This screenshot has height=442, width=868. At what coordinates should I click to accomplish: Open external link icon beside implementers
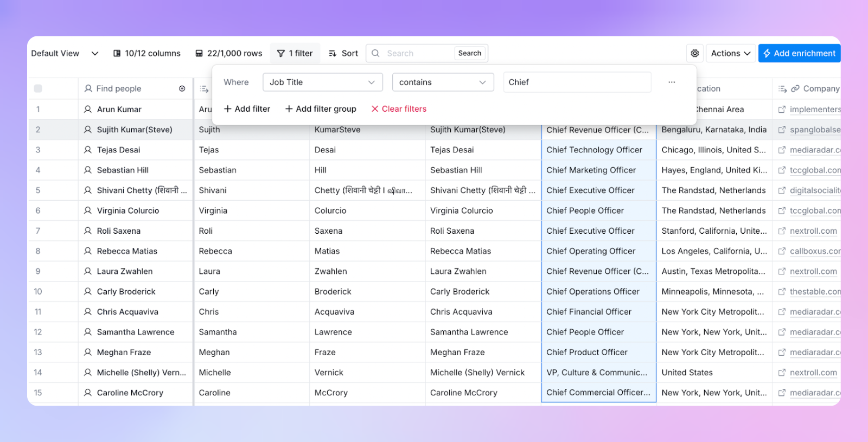[782, 109]
